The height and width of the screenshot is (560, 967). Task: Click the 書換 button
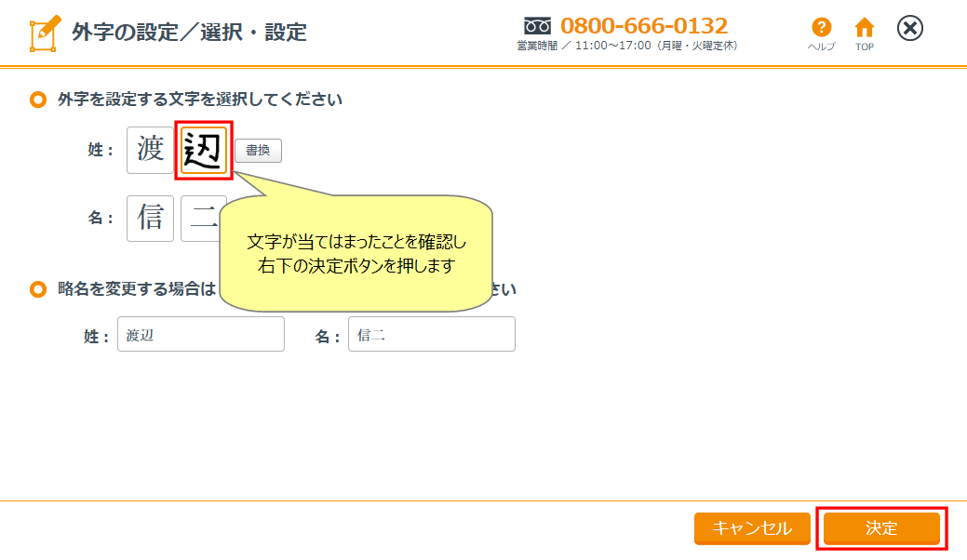tap(258, 151)
